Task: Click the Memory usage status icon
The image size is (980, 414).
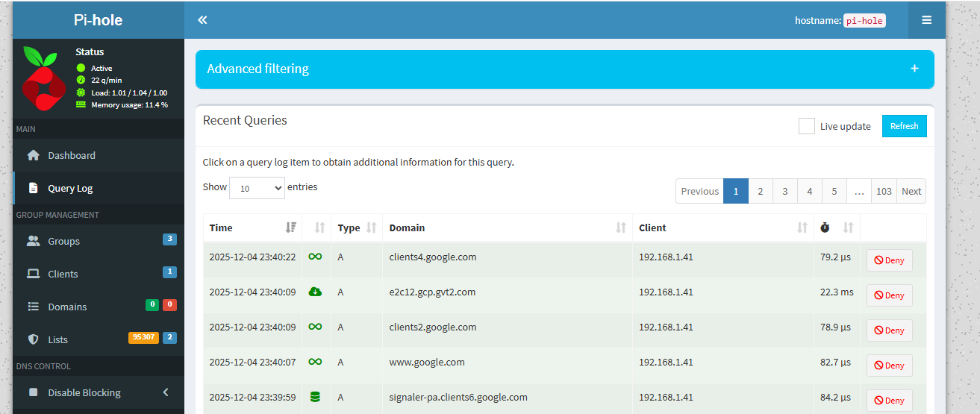Action: point(81,104)
